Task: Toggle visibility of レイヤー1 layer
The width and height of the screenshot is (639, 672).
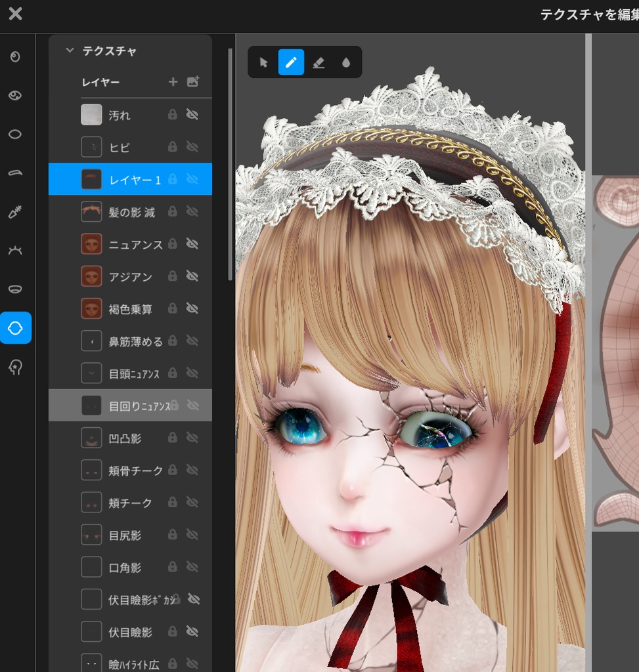Action: click(x=192, y=179)
